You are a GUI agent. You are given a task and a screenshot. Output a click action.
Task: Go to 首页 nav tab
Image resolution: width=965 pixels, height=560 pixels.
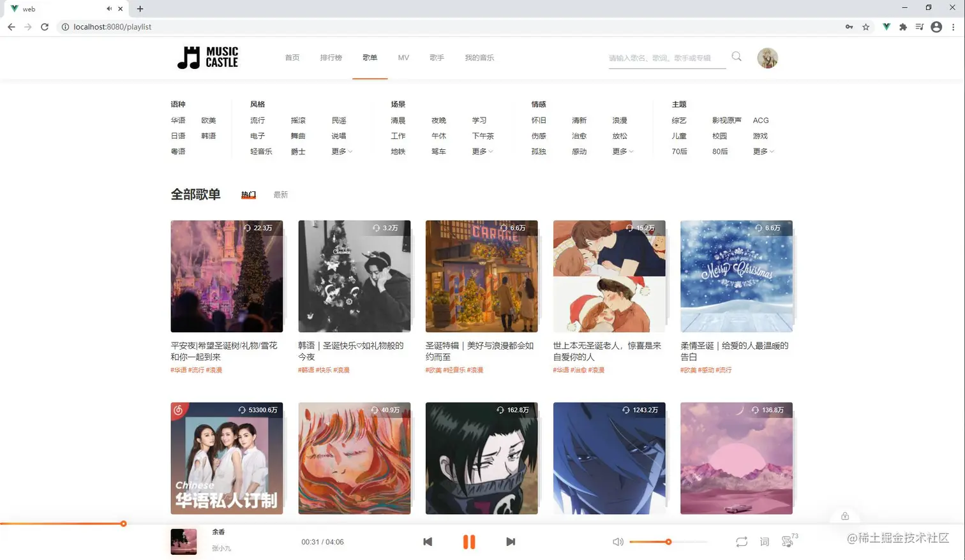(292, 57)
